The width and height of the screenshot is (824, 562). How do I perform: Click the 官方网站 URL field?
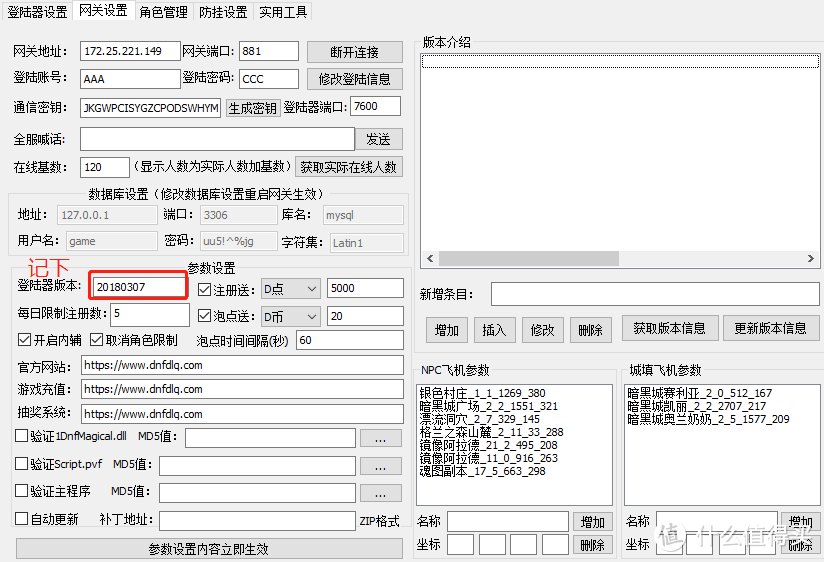coord(242,365)
